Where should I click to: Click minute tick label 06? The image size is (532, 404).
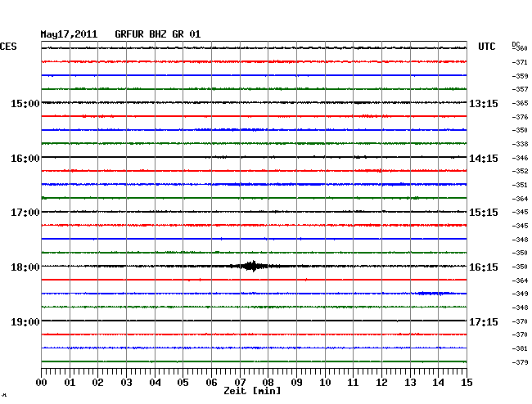pyautogui.click(x=211, y=383)
